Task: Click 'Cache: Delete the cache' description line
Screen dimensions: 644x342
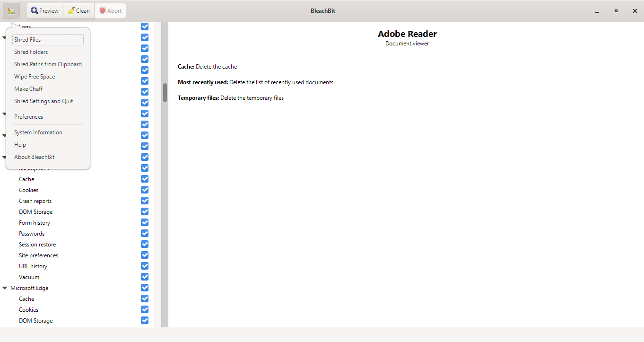Action: (207, 67)
